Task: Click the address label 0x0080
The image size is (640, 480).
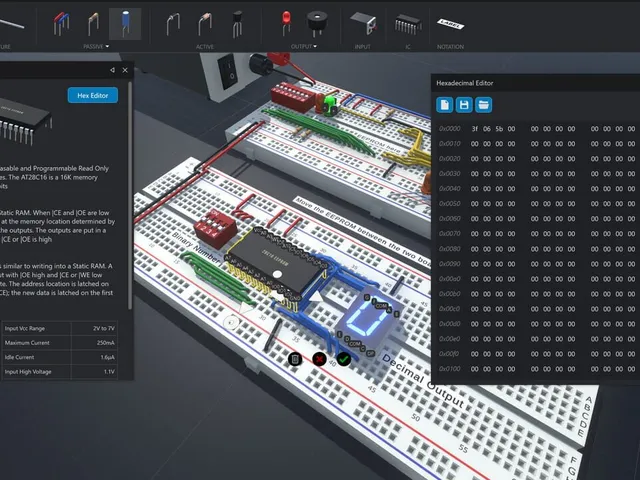Action: 449,249
